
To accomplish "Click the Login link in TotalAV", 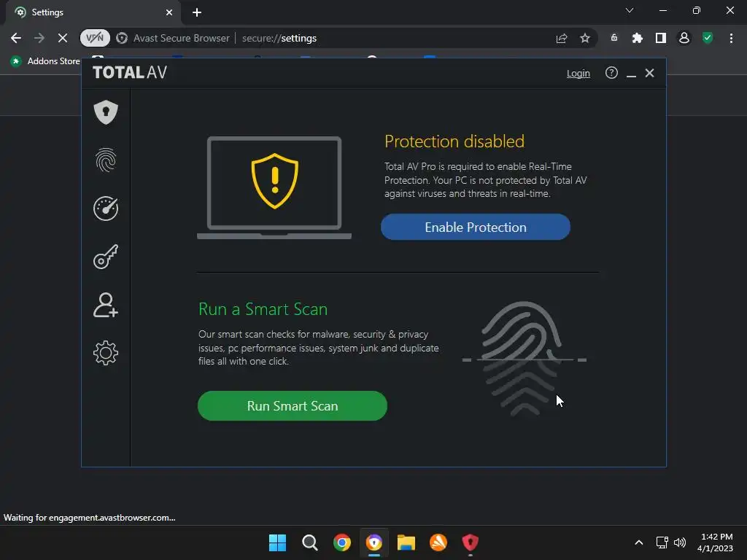I will (x=578, y=74).
